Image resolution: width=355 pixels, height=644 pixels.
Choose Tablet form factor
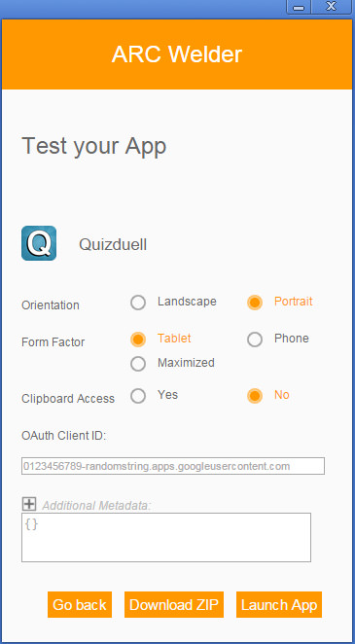(138, 340)
